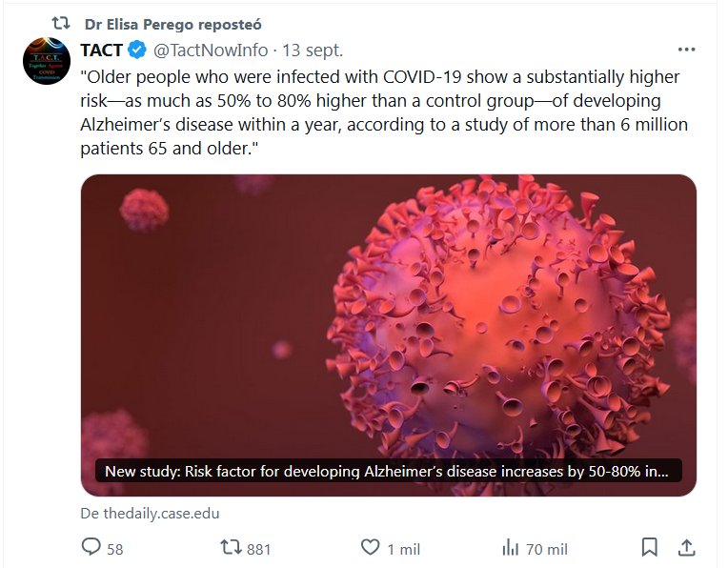728x568 pixels.
Task: Bookmark this TACT post
Action: [x=649, y=548]
